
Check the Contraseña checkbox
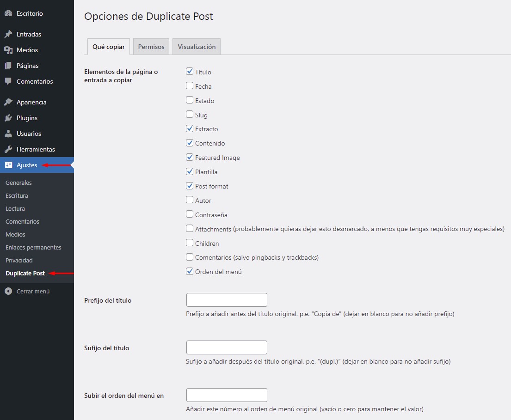pos(190,214)
